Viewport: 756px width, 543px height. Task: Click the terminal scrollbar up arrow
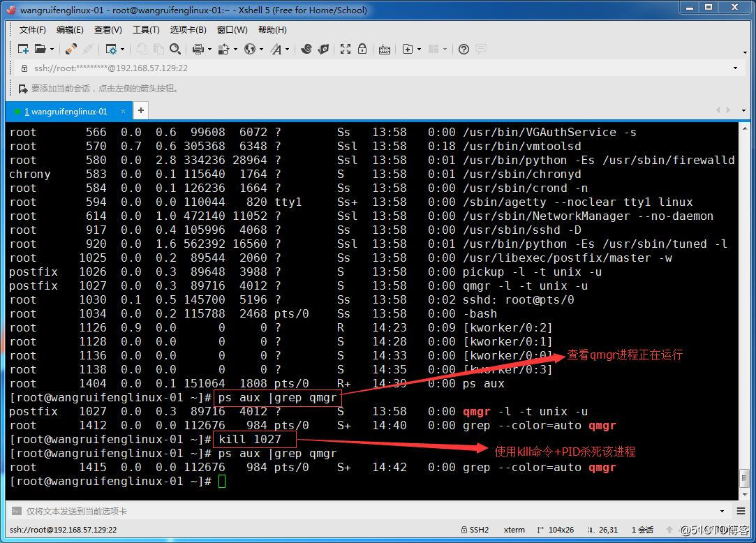(x=744, y=128)
